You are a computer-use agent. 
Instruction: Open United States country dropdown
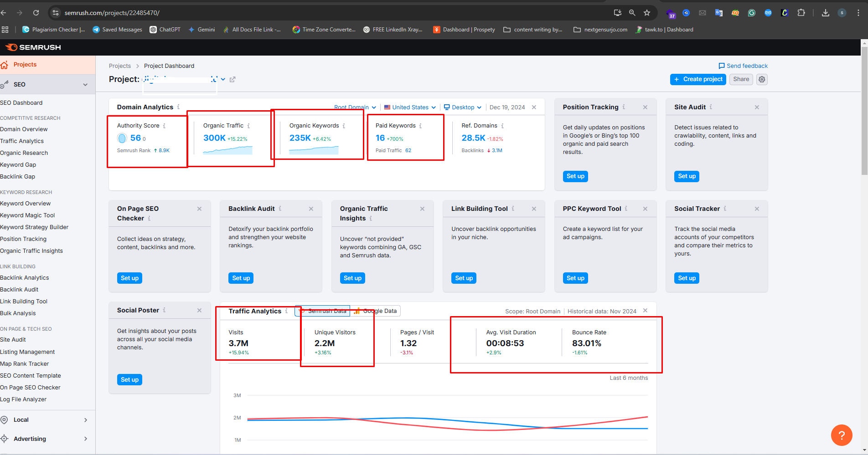coord(410,107)
